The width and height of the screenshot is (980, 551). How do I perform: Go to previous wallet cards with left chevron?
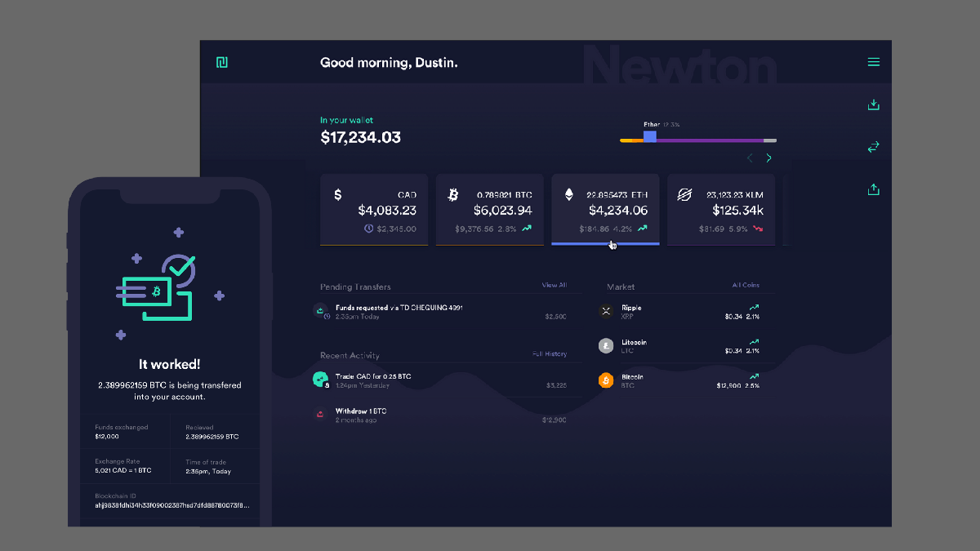pyautogui.click(x=751, y=158)
